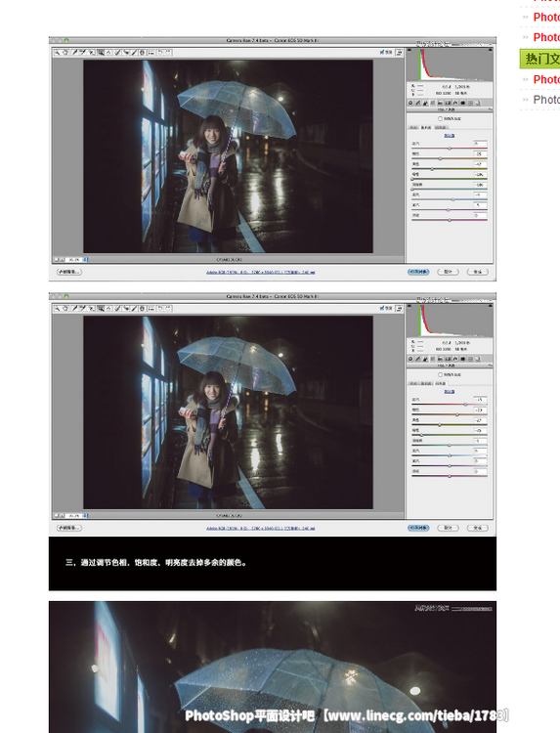Toggle Preview checkbox in lower Camera Raw
The image size is (560, 733).
(x=382, y=308)
